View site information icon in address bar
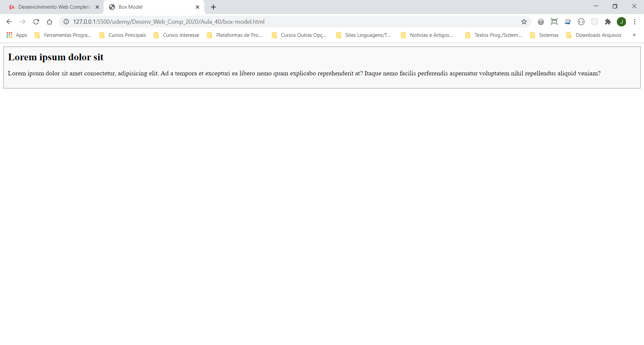Viewport: 644px width, 345px height. pos(66,22)
